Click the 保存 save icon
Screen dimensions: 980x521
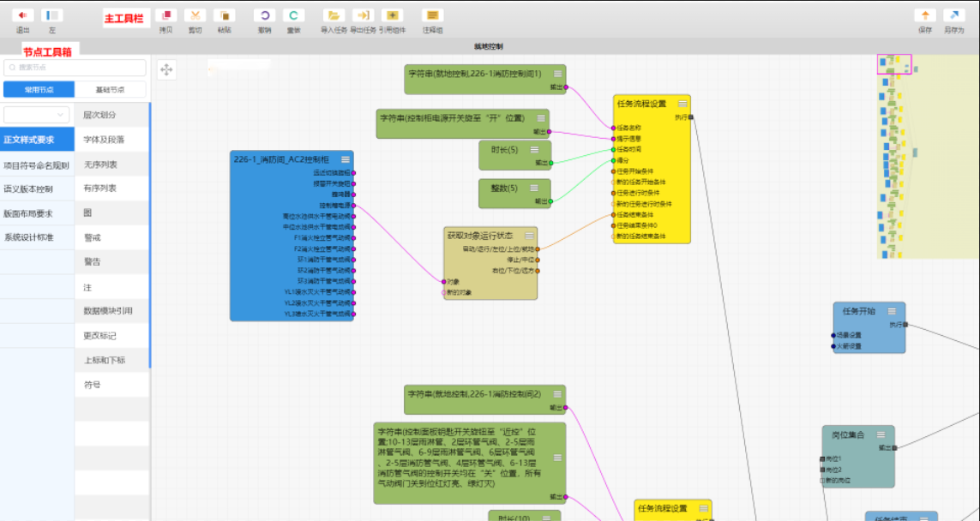[x=925, y=15]
